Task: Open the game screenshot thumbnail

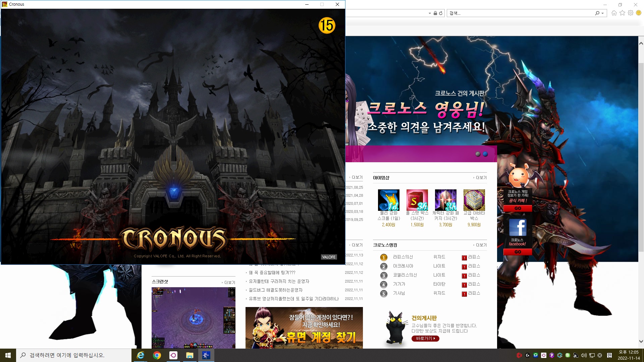Action: coord(194,318)
